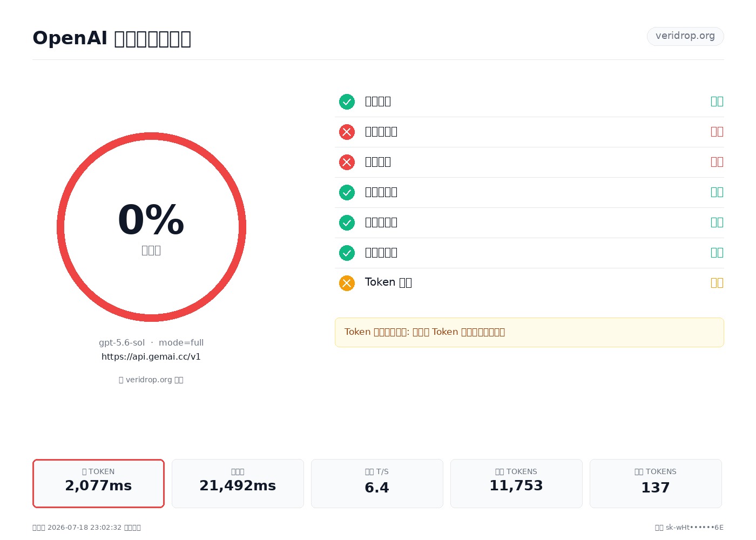
Task: Select the 21,492ms latency card
Action: click(x=238, y=483)
